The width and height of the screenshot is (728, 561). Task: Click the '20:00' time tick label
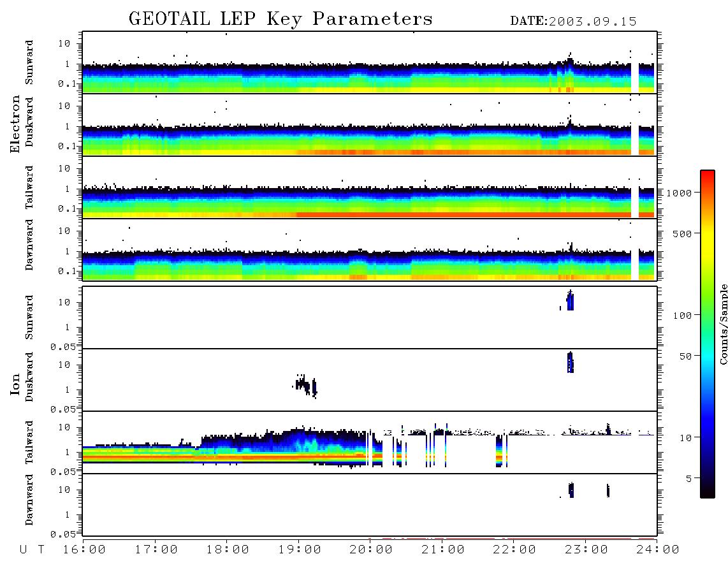372,550
